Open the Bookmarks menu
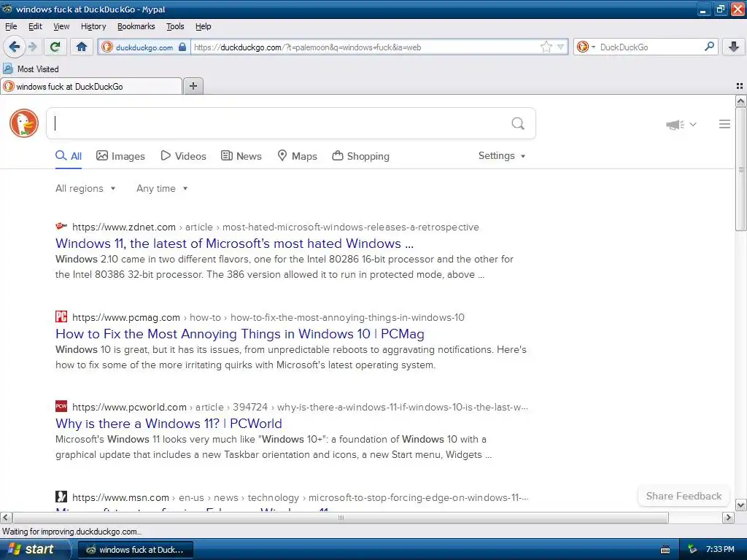The height and width of the screenshot is (560, 747). [136, 26]
